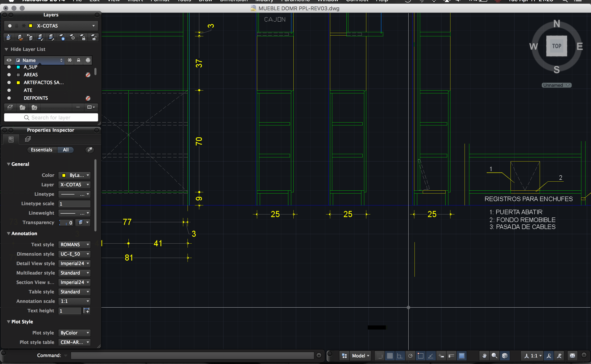Image resolution: width=591 pixels, height=364 pixels.
Task: Toggle Ortho mode in status bar
Action: [400, 356]
